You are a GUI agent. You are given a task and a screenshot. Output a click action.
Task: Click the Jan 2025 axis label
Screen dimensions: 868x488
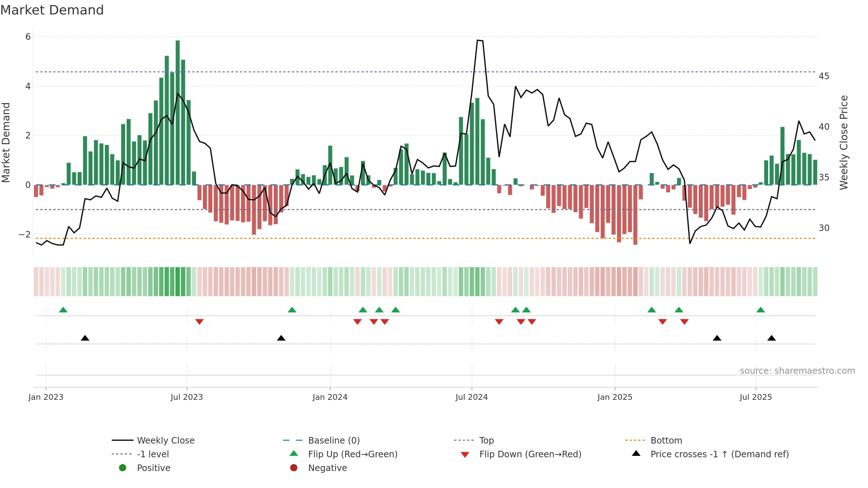click(615, 397)
